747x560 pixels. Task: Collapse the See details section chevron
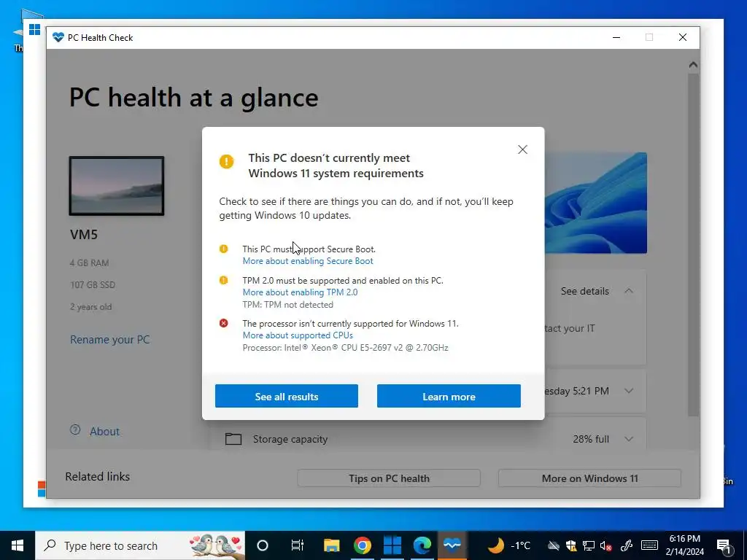point(629,291)
